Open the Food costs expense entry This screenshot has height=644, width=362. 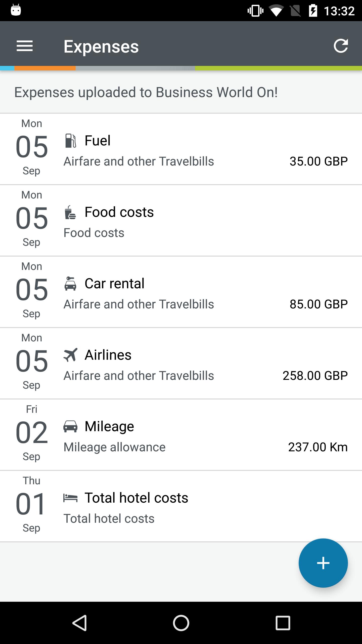[x=181, y=221]
